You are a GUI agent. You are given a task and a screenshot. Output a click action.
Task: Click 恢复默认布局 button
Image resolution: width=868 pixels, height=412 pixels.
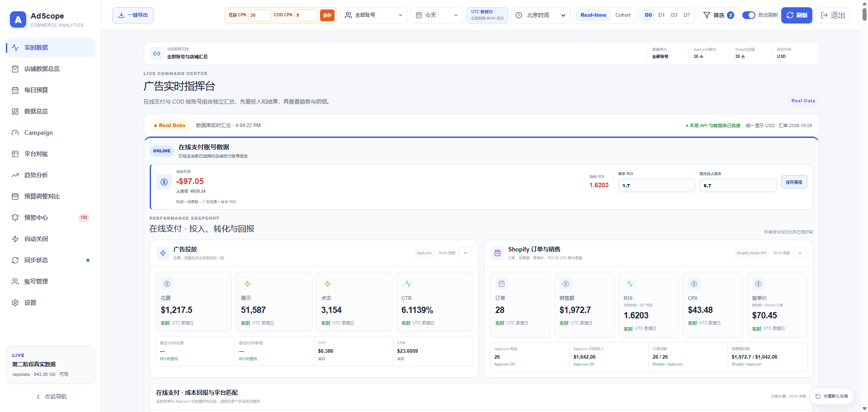coord(831,396)
